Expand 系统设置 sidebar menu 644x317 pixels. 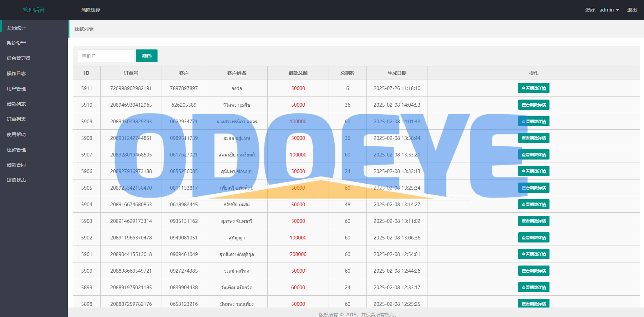(16, 43)
